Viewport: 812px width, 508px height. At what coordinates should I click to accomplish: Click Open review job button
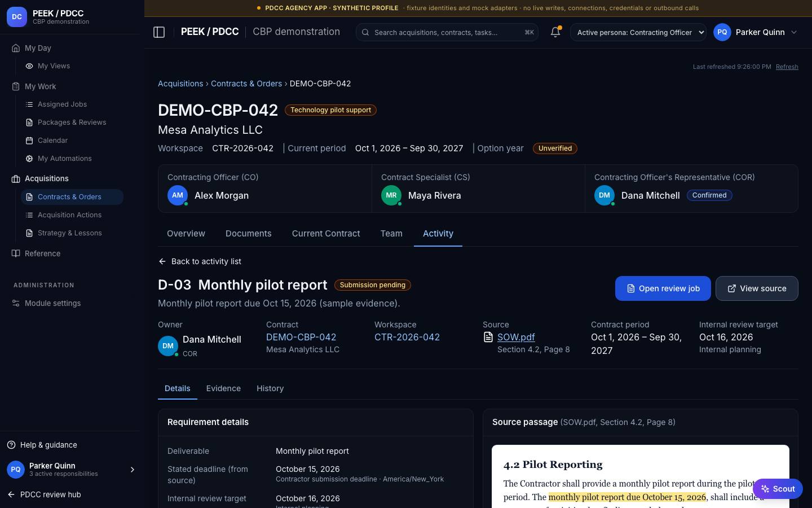(663, 288)
